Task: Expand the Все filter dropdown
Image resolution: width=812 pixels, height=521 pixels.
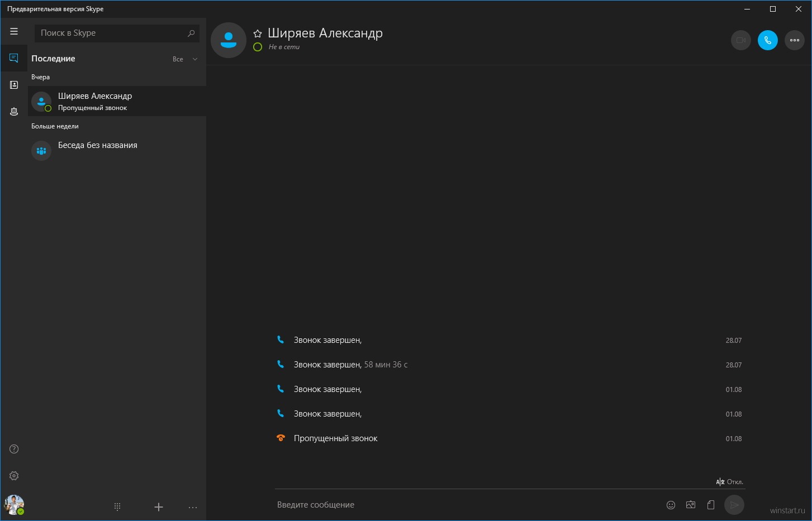Action: 185,59
